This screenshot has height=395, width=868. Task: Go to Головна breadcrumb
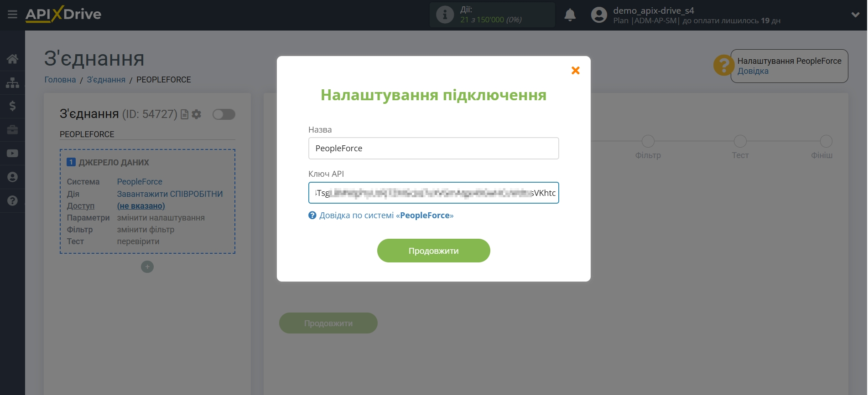(x=60, y=80)
